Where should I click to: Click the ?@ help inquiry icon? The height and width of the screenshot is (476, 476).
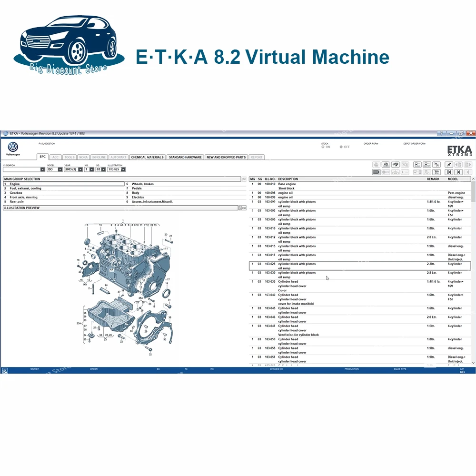(x=405, y=165)
